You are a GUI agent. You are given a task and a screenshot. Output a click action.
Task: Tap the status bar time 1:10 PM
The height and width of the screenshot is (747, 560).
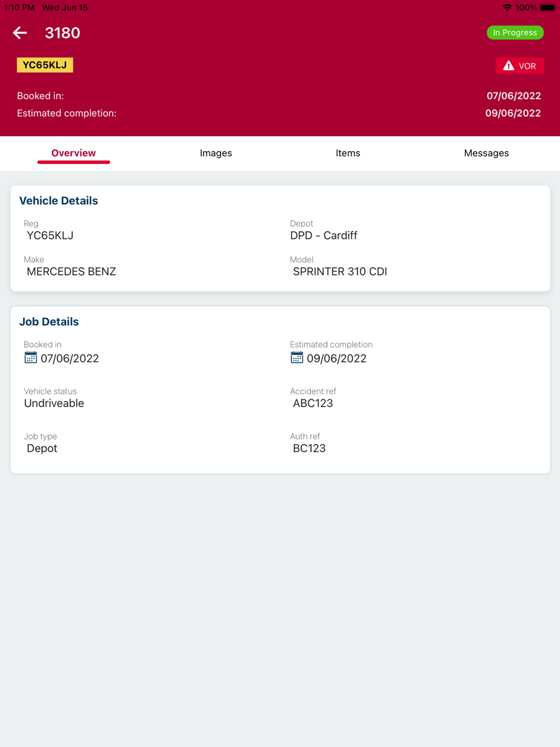19,7
